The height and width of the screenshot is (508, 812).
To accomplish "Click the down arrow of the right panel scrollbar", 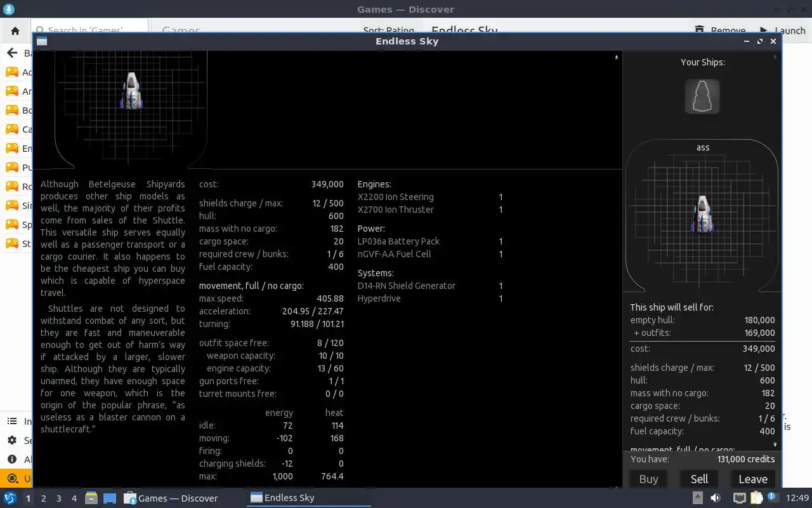I will 775,444.
